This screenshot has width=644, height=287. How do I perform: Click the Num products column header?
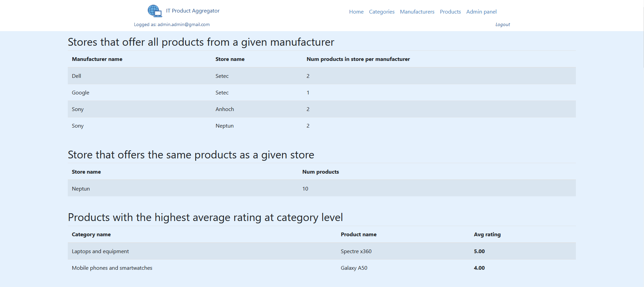[320, 172]
